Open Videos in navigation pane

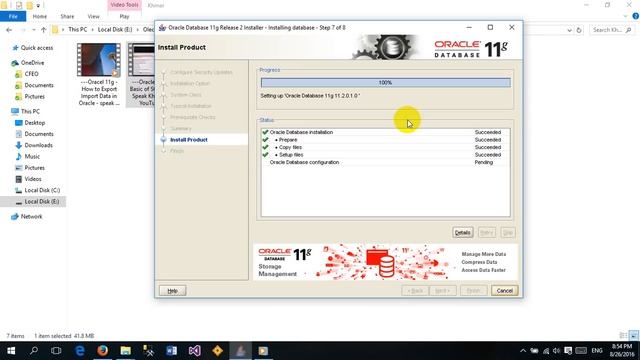click(x=33, y=179)
